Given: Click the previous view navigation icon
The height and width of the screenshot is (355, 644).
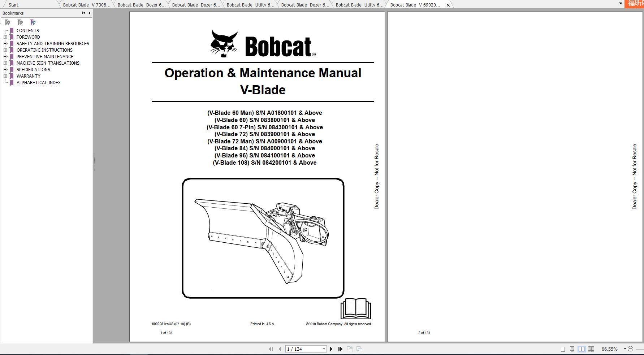Looking at the screenshot, I should [350, 349].
